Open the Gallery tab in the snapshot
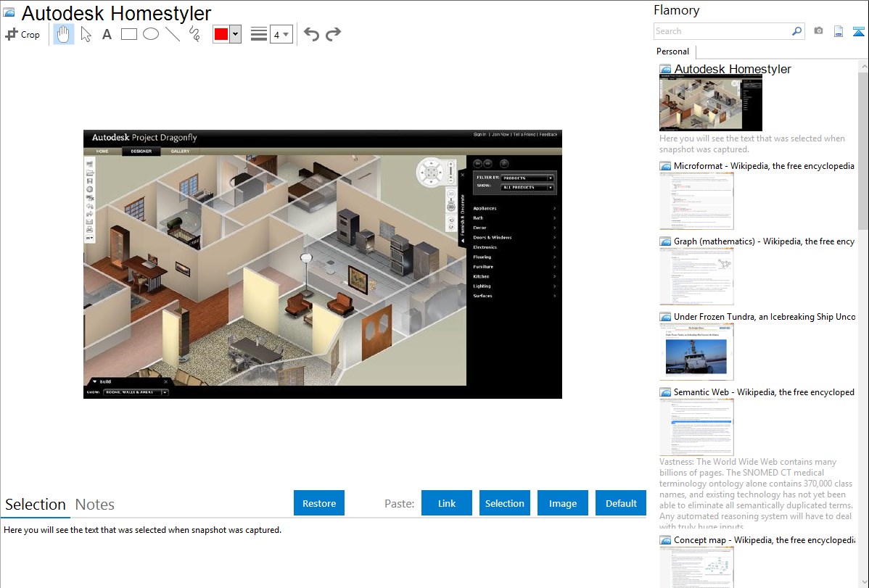The width and height of the screenshot is (869, 588). (x=180, y=152)
